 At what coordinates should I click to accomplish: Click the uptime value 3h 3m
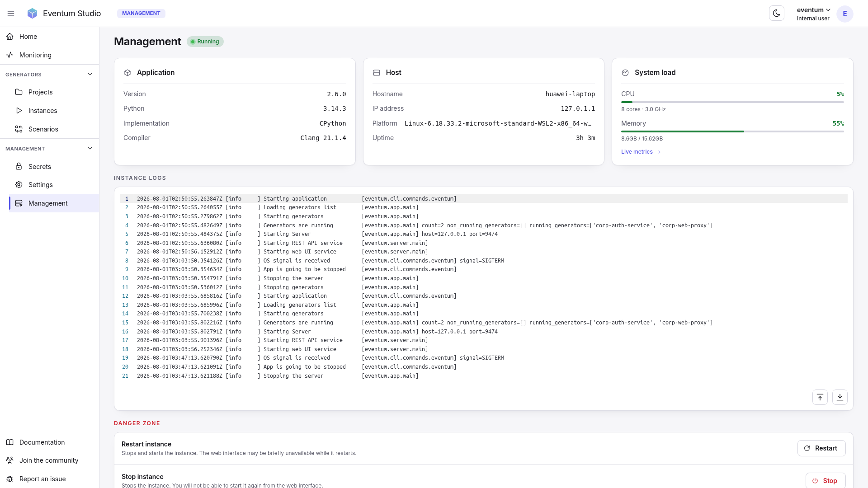click(585, 138)
